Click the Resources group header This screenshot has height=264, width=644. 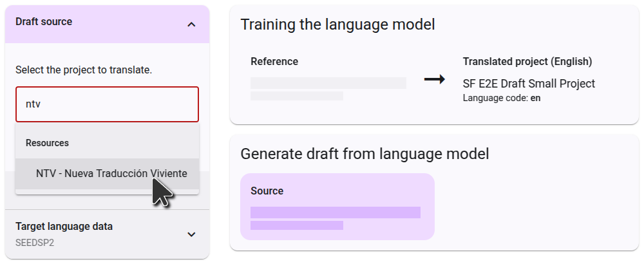(x=47, y=143)
